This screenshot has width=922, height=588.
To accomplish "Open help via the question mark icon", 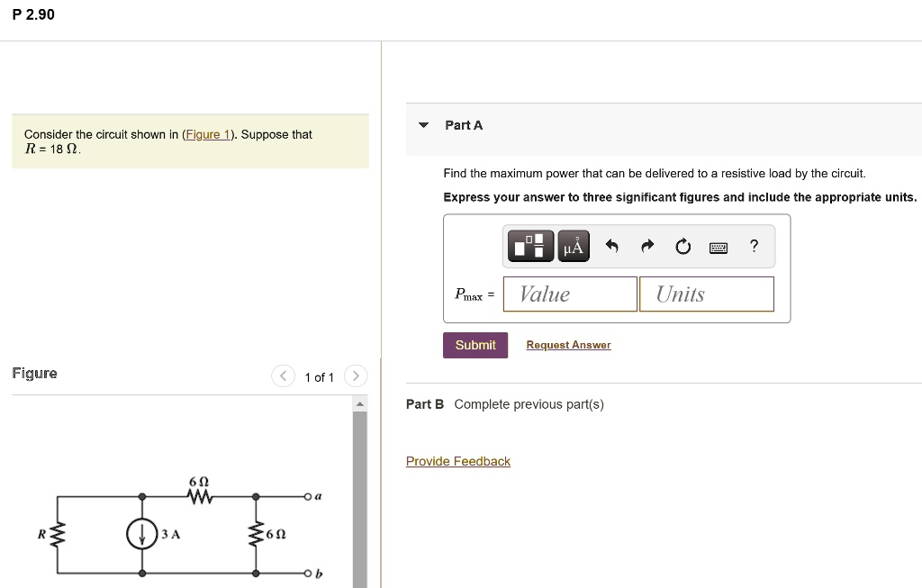I will point(754,246).
